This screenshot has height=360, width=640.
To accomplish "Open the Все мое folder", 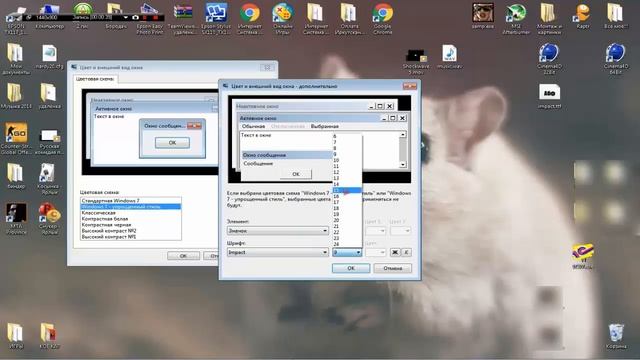I will (x=616, y=16).
